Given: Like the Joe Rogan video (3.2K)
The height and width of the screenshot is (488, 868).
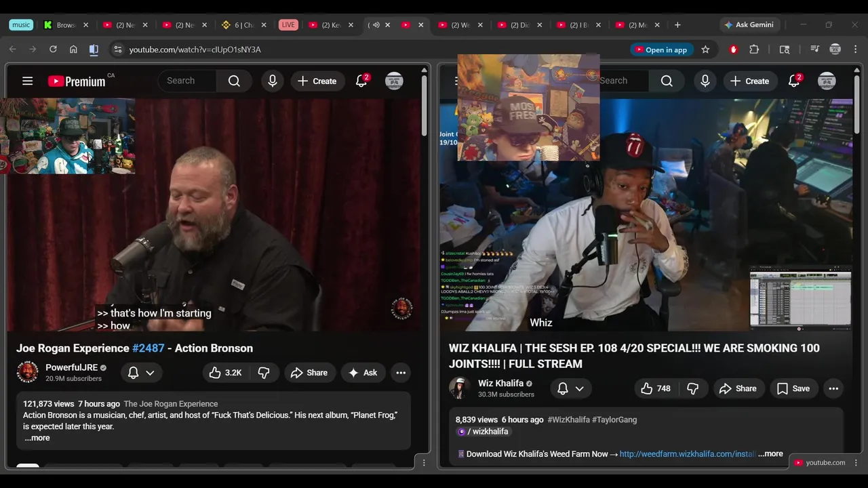Looking at the screenshot, I should [225, 373].
